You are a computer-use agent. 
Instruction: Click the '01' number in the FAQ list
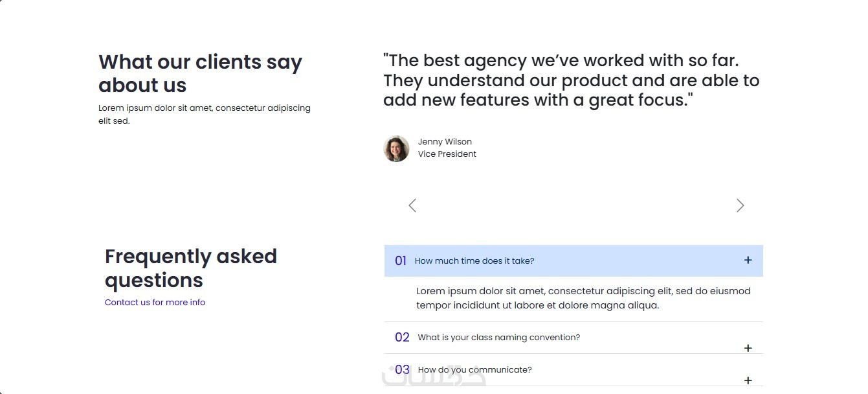pyautogui.click(x=401, y=261)
